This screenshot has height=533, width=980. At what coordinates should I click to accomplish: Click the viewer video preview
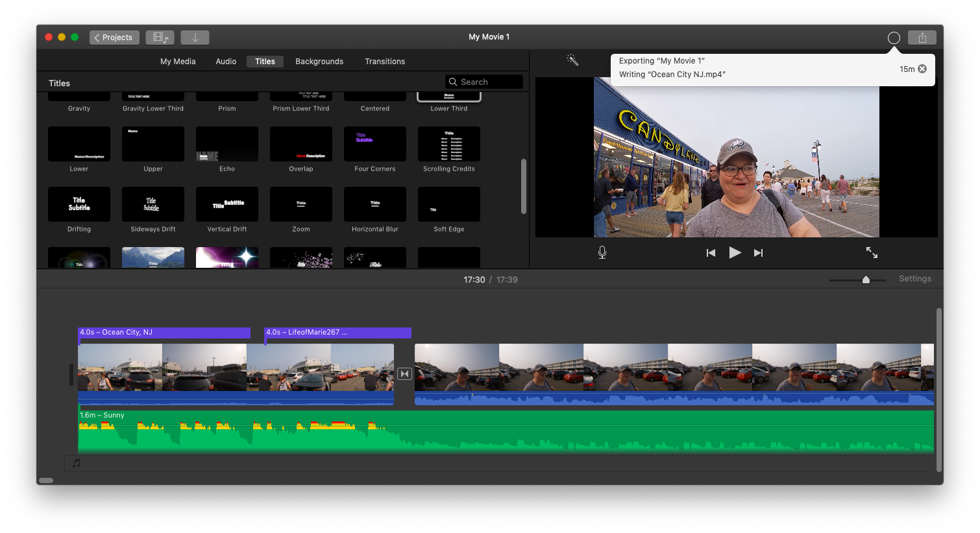click(736, 158)
